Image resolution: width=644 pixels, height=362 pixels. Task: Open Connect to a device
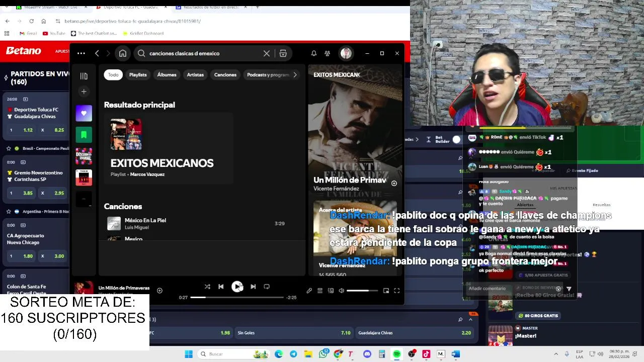pyautogui.click(x=331, y=291)
